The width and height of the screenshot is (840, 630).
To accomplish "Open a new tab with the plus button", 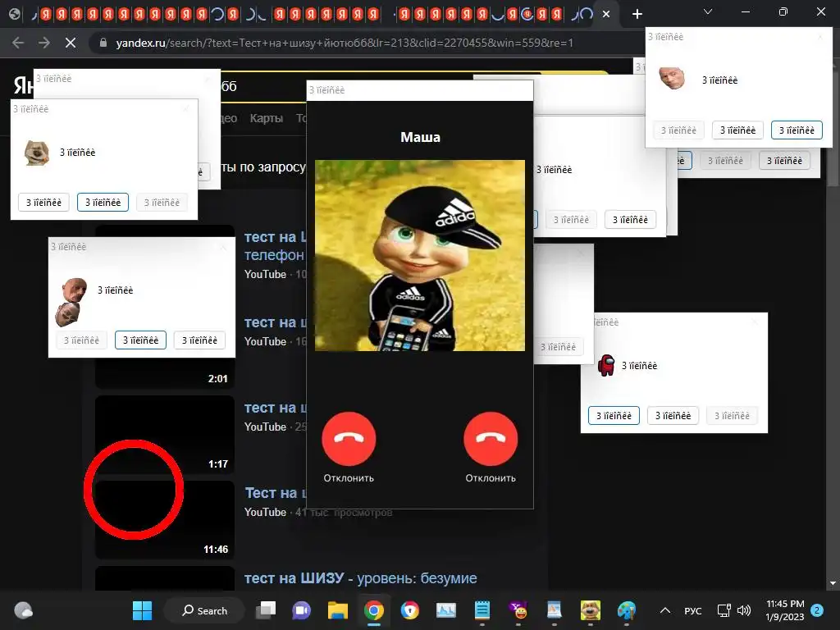I will (x=637, y=14).
